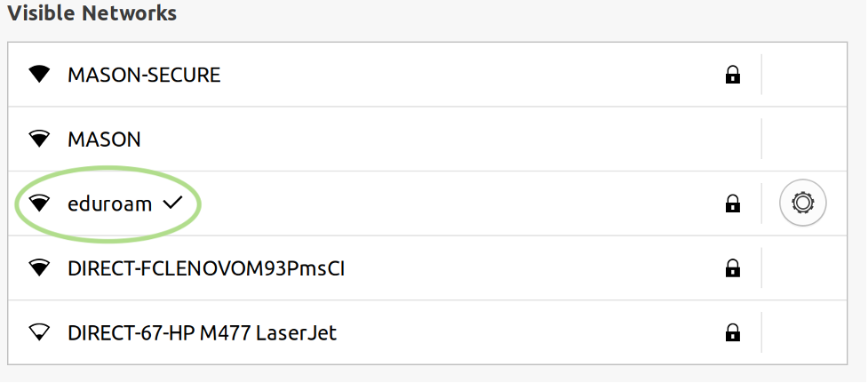Connect to DIRECT-FCLENOVOM93PmsCI network
The image size is (868, 383).
point(206,267)
